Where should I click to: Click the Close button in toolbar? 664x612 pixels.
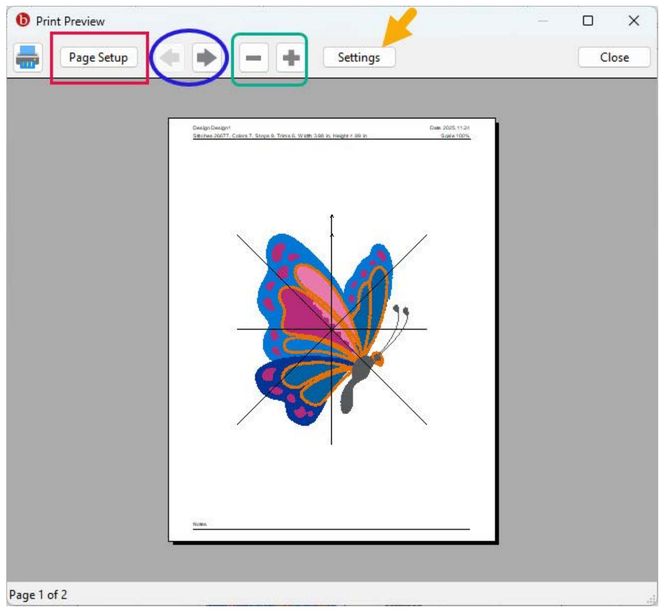pos(614,57)
